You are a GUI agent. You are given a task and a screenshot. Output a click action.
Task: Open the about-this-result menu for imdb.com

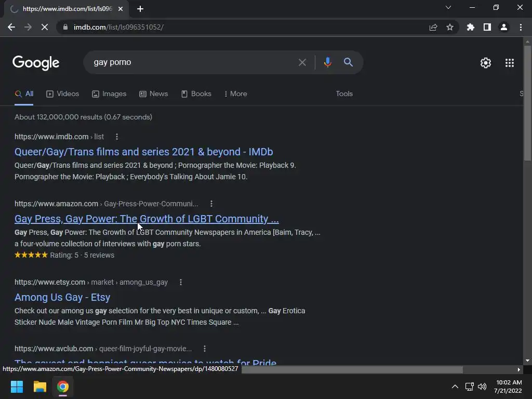[x=117, y=137]
